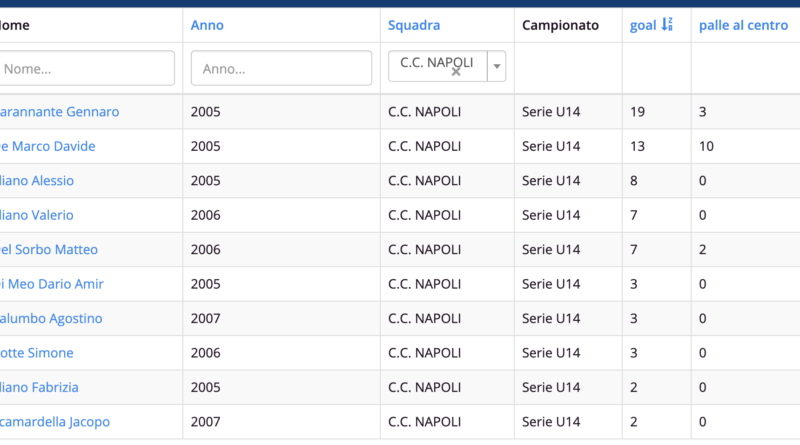Click the goal column header text

(643, 25)
